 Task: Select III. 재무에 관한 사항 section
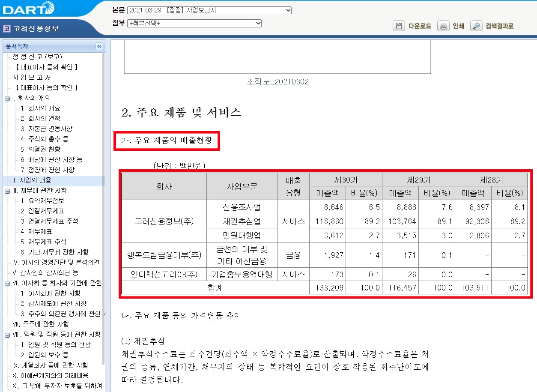(39, 190)
